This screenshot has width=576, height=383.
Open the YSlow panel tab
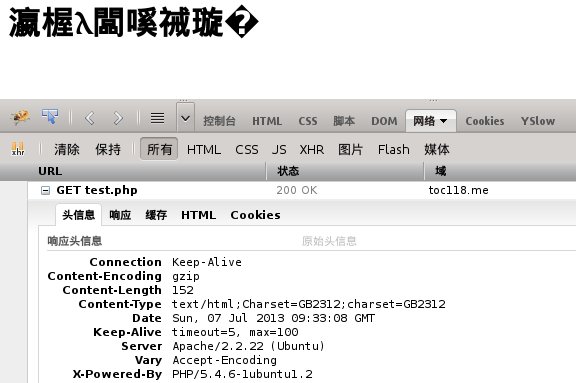538,121
